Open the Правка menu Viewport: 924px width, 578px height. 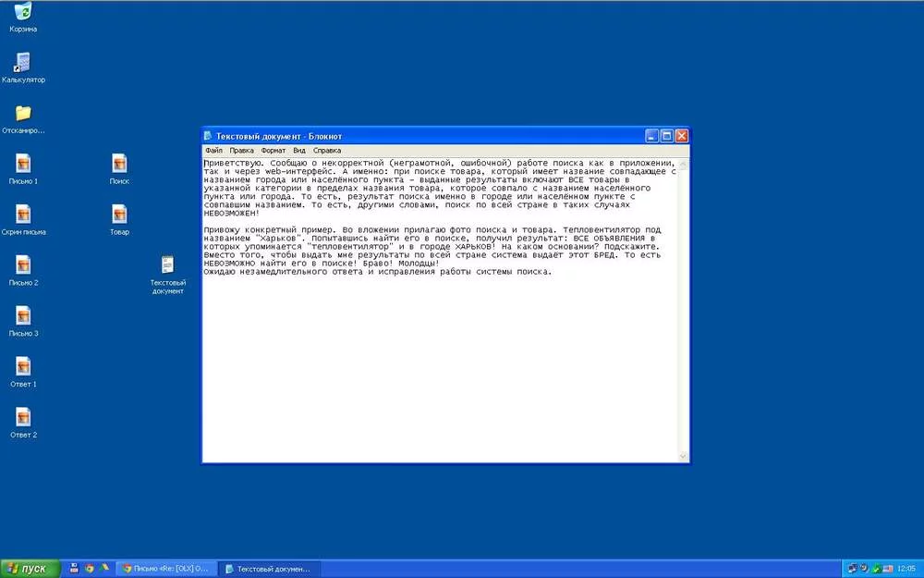[x=241, y=151]
